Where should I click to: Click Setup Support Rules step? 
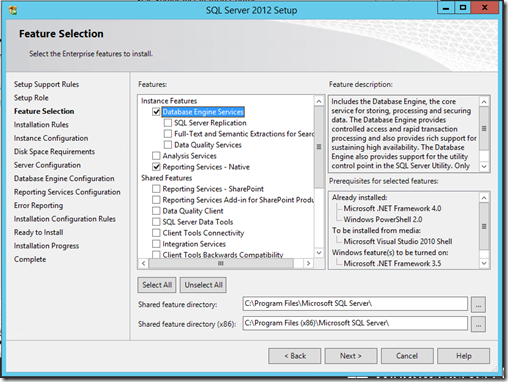pyautogui.click(x=46, y=84)
